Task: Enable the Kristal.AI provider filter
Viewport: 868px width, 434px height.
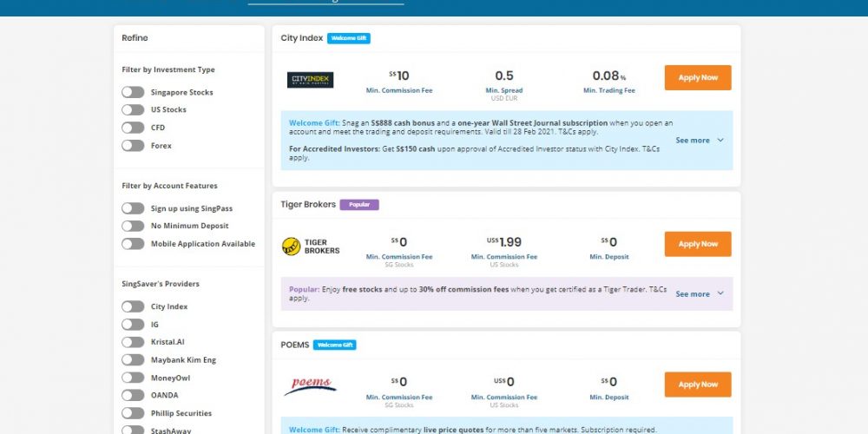Action: [x=133, y=342]
